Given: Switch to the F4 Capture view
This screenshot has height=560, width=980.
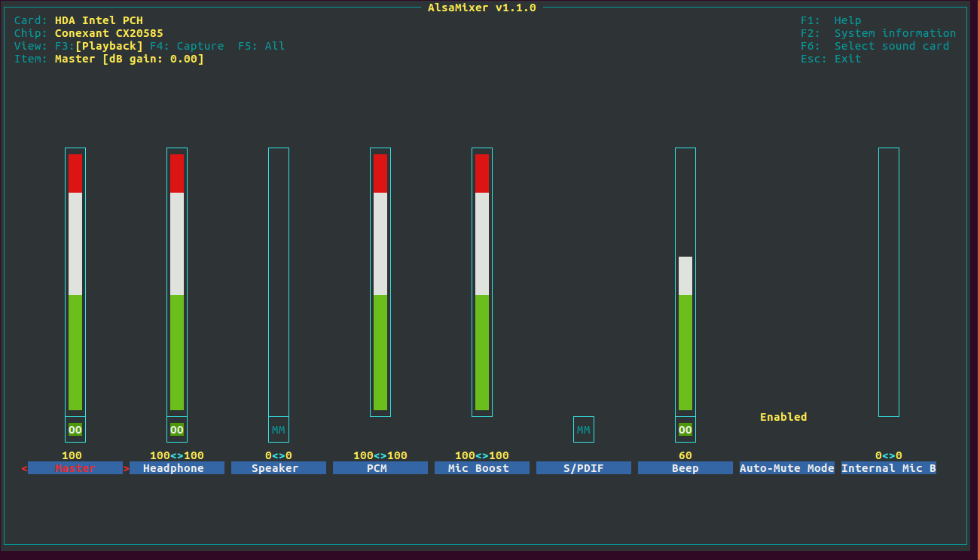Looking at the screenshot, I should click(187, 46).
